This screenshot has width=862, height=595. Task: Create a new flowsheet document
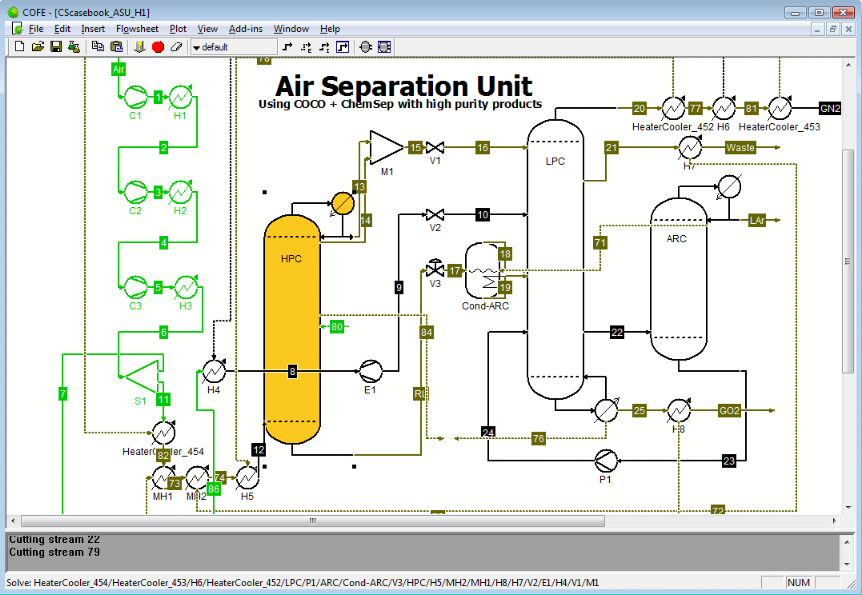pyautogui.click(x=19, y=47)
